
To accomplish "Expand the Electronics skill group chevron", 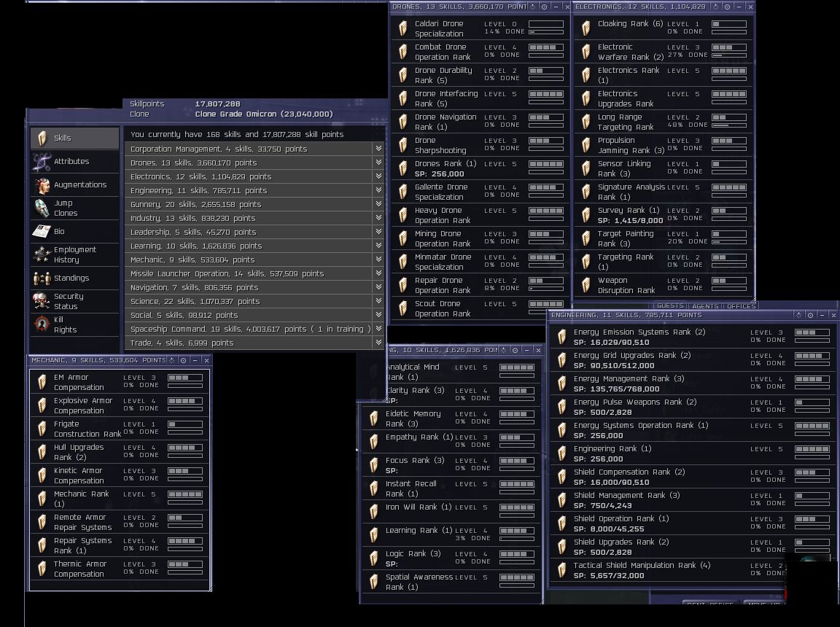I will [x=378, y=176].
